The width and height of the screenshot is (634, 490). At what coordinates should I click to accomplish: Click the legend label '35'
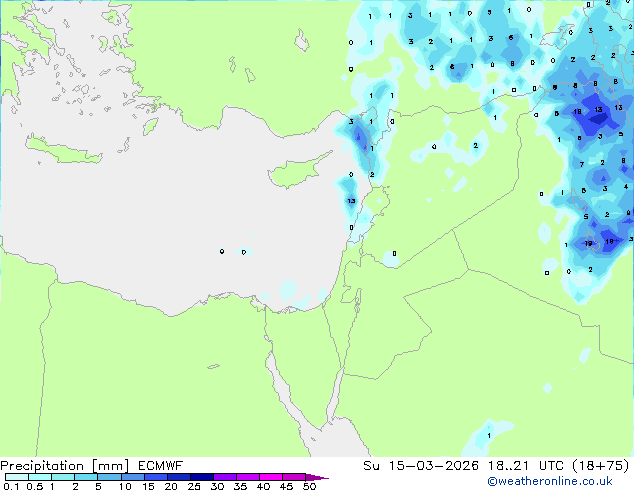(240, 486)
